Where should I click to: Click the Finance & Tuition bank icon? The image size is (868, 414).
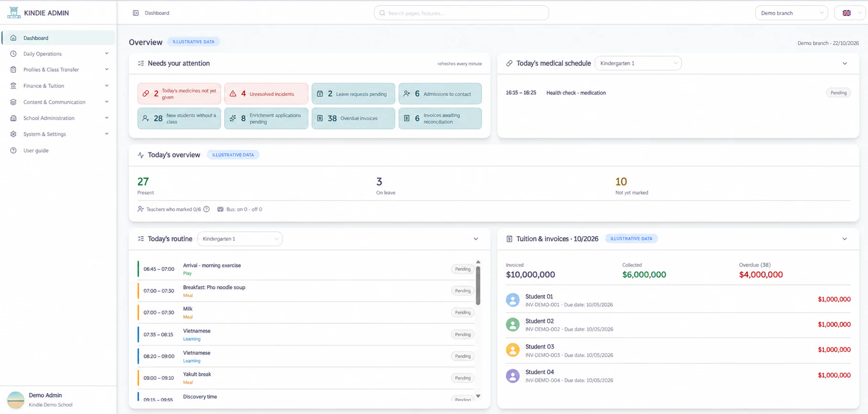[13, 86]
